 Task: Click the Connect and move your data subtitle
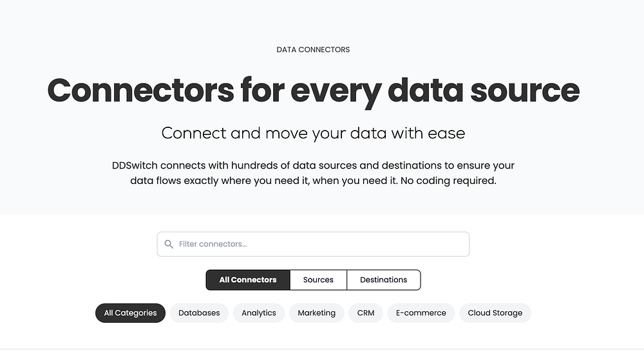(x=313, y=133)
